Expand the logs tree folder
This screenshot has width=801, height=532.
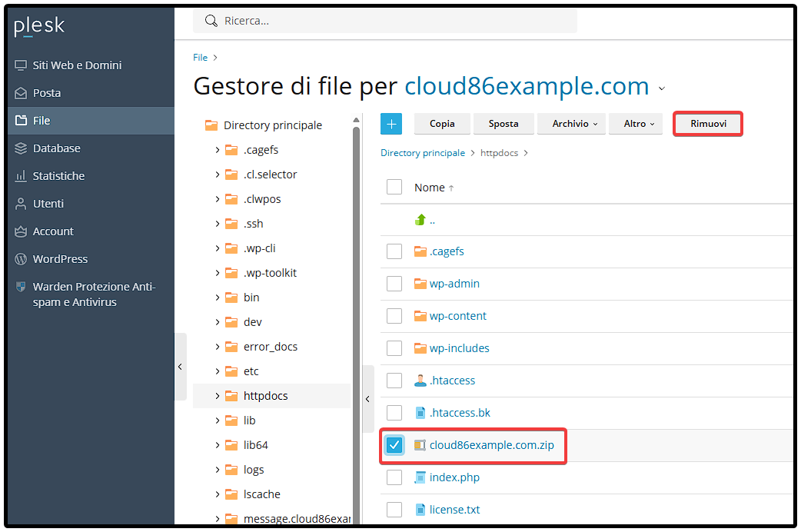coord(217,469)
